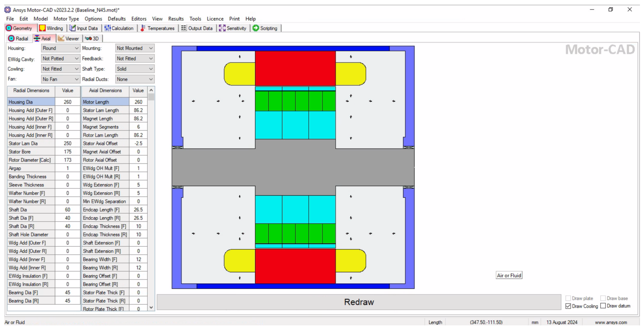Edit the Stator Axial Offset value -2.5
The image size is (644, 331).
tap(138, 143)
